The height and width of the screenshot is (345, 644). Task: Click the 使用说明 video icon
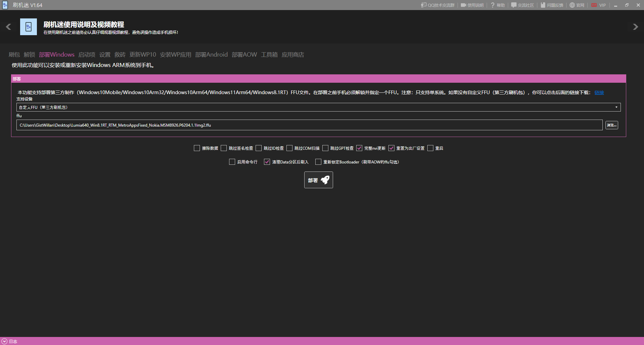click(464, 5)
